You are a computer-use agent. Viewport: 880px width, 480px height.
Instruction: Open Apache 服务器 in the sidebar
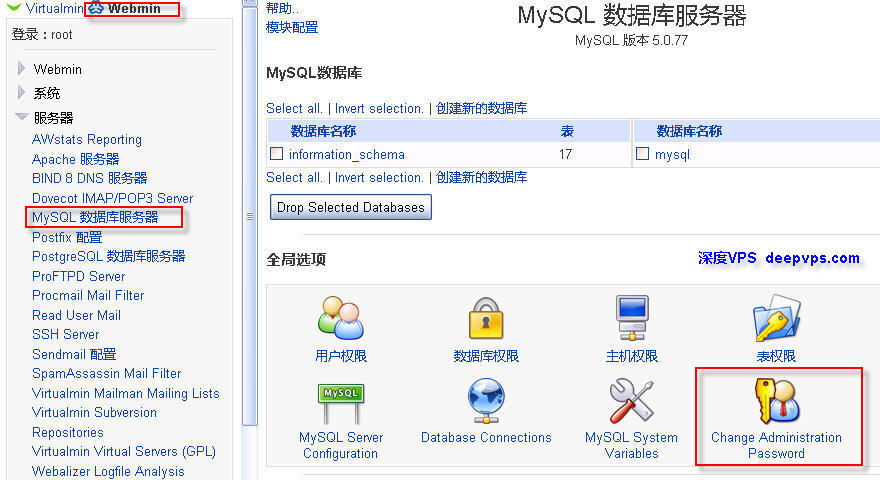(76, 159)
